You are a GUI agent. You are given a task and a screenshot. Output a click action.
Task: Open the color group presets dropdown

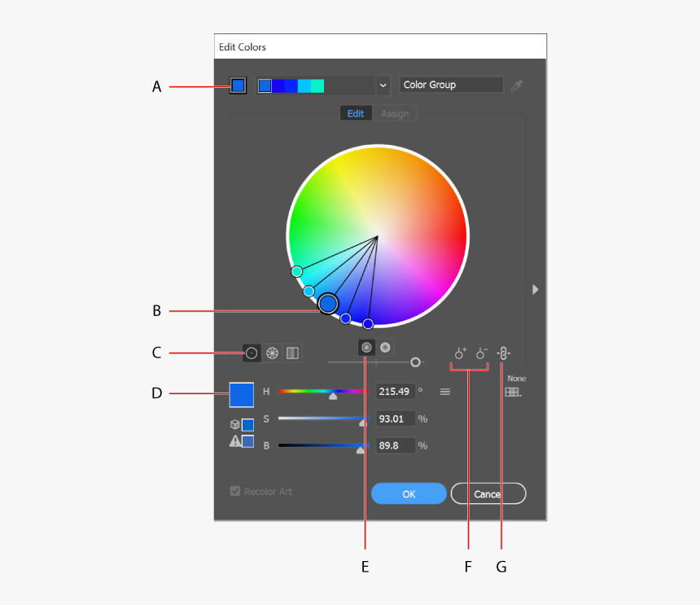[383, 85]
